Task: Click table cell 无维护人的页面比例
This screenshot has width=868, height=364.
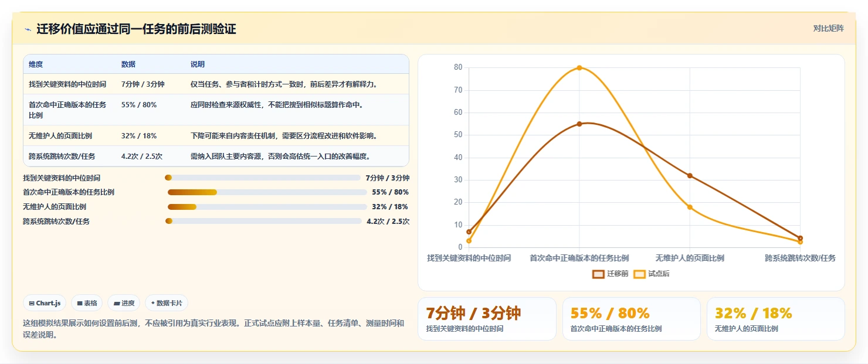Action: tap(60, 135)
